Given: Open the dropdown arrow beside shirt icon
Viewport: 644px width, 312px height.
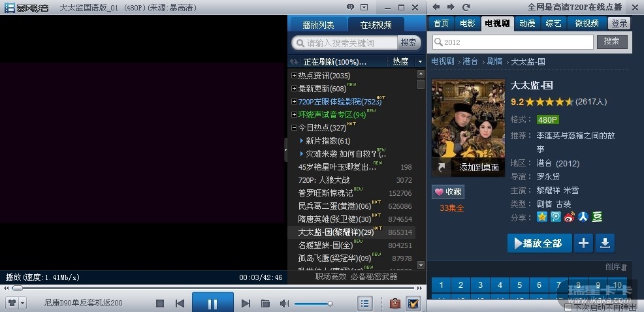Looking at the screenshot, I should [22, 304].
